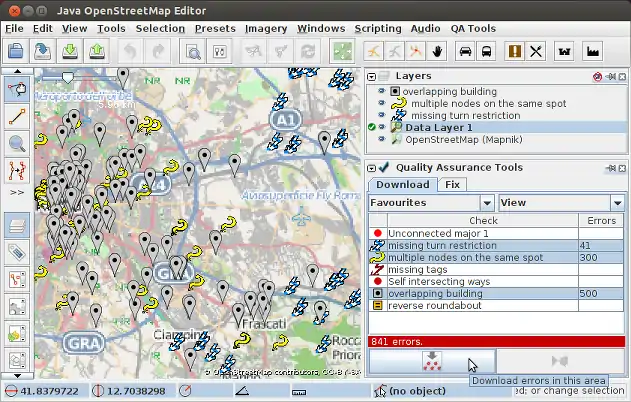The width and height of the screenshot is (631, 402).
Task: Hide the OpenStreetMap (Mapnik) layer
Action: pos(380,139)
